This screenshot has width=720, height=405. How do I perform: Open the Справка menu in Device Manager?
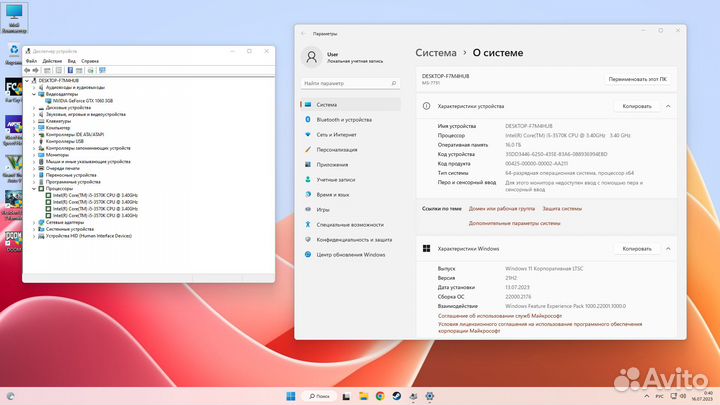(x=90, y=61)
